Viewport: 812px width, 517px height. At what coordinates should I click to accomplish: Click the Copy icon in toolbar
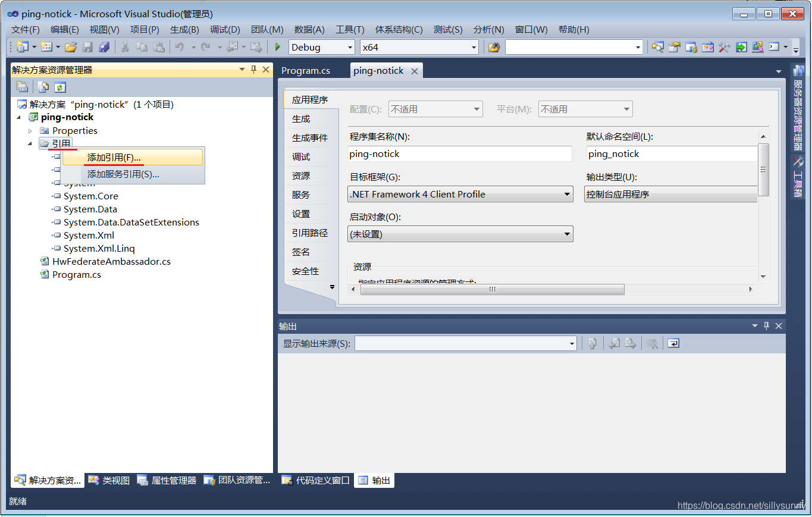[142, 47]
